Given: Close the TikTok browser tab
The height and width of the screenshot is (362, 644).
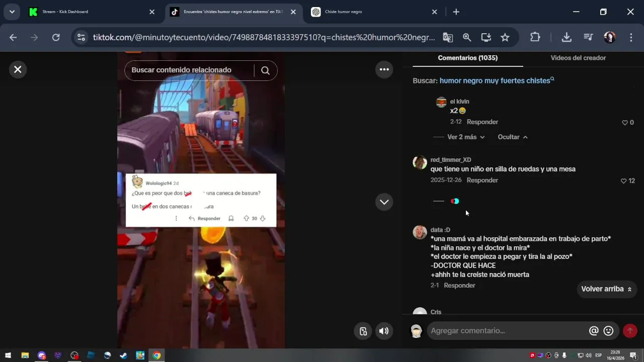Looking at the screenshot, I should click(293, 12).
